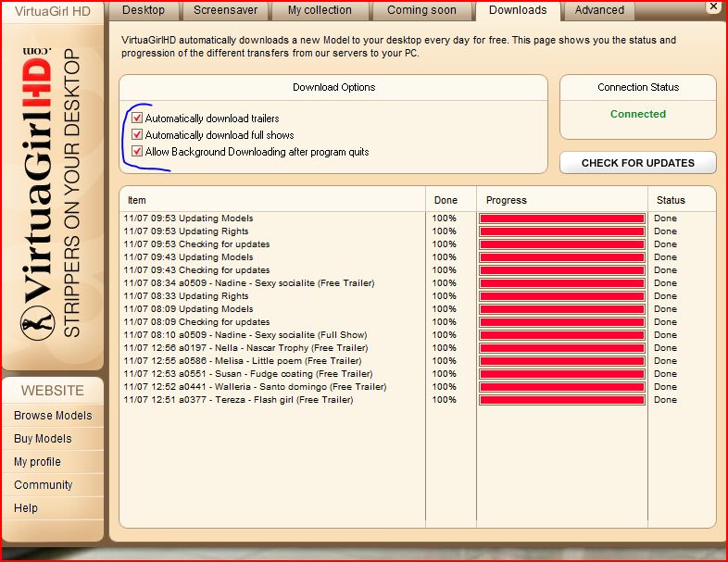Click CHECK FOR UPDATES button
Screen dimensions: 728x562
click(638, 163)
